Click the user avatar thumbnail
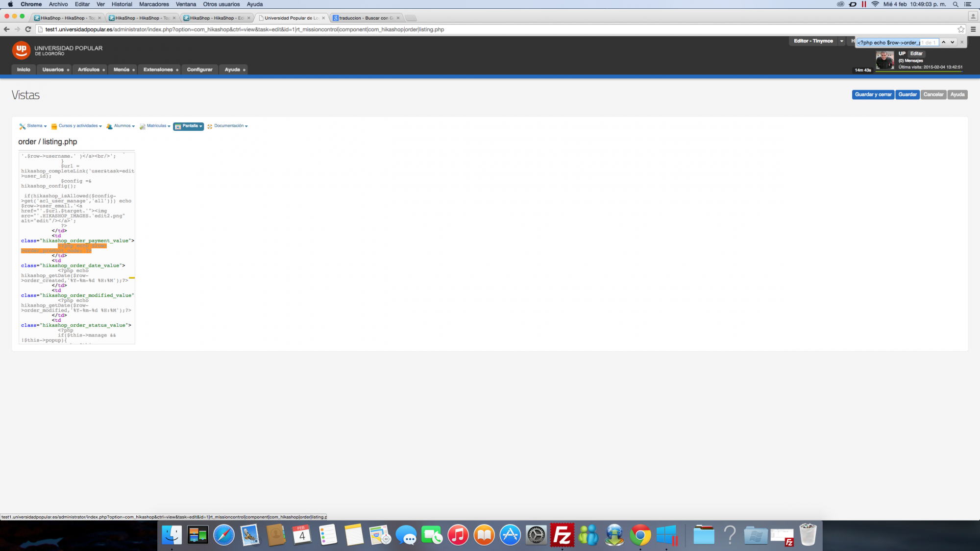The height and width of the screenshot is (551, 980). [x=884, y=61]
